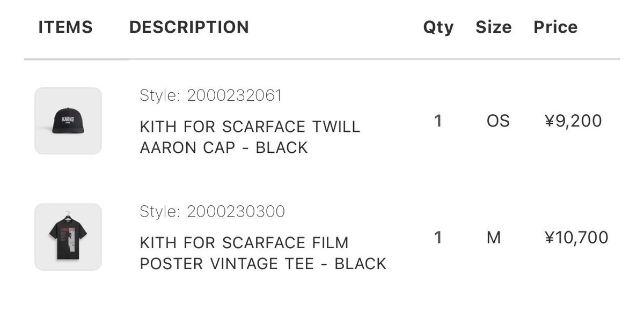Click the Size column header

(x=494, y=27)
